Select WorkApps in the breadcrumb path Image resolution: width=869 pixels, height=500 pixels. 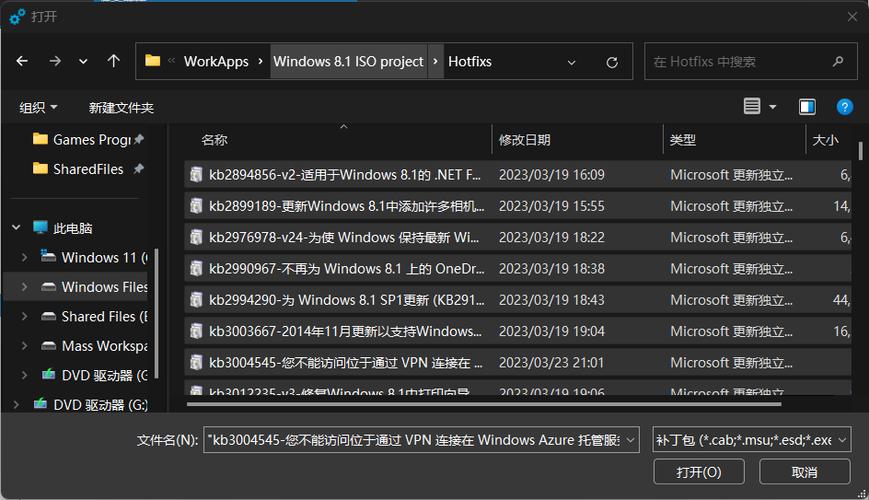point(216,62)
